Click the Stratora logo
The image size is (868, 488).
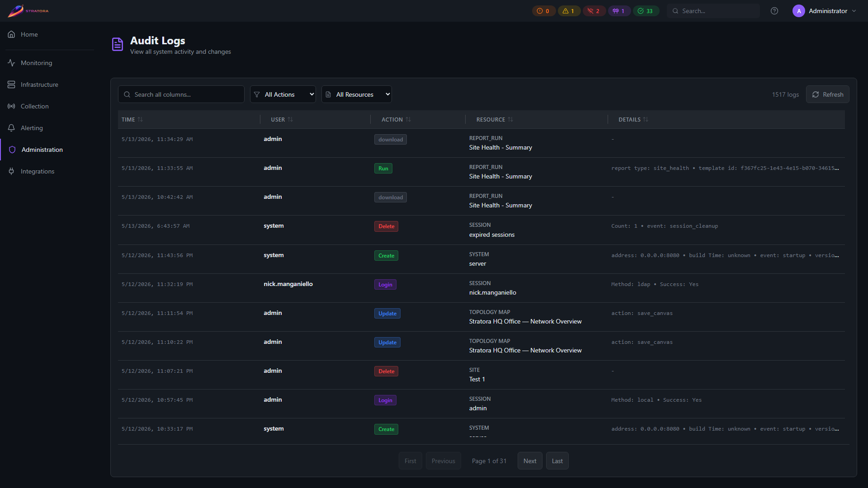coord(28,11)
